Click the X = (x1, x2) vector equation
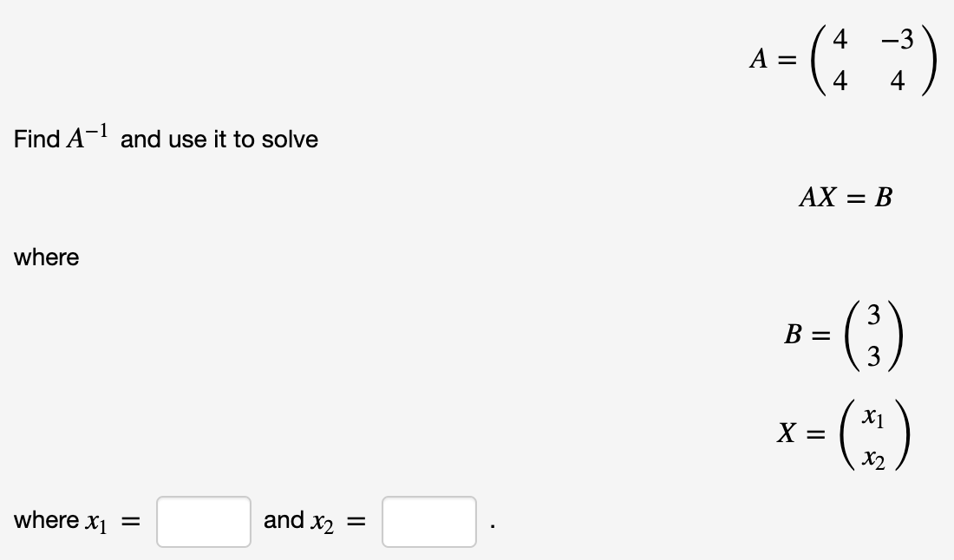 click(x=841, y=433)
